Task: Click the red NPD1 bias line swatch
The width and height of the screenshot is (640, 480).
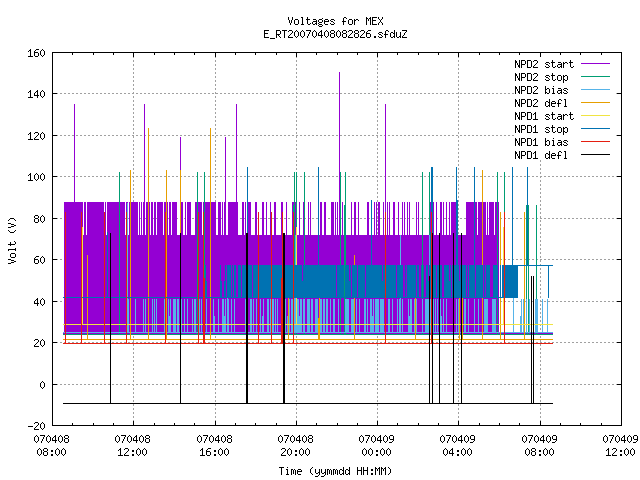Action: pyautogui.click(x=595, y=142)
